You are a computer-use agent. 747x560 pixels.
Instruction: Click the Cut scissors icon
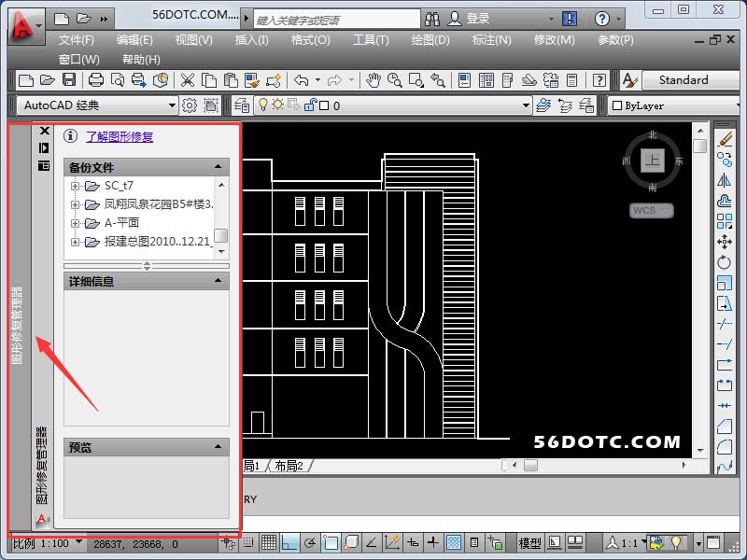pos(188,81)
